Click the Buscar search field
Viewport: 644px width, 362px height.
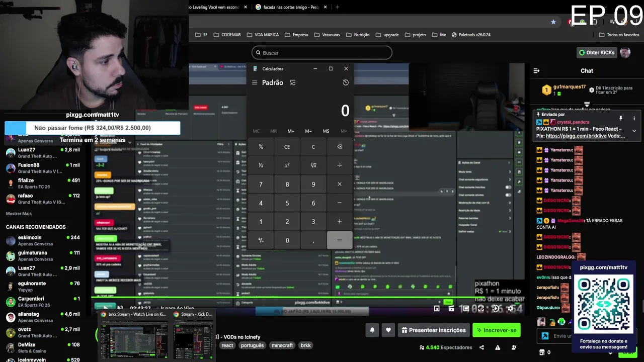tap(322, 53)
